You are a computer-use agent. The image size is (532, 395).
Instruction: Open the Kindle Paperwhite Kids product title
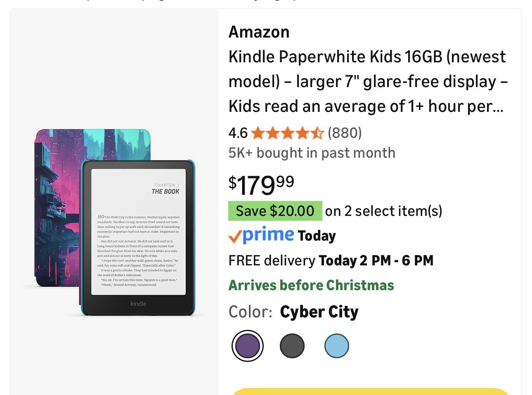click(367, 81)
